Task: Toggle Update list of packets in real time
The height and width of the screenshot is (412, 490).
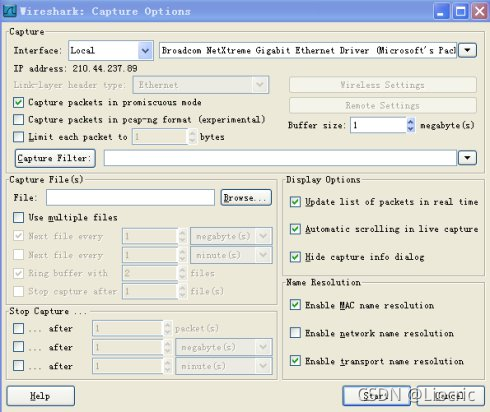Action: click(x=295, y=202)
